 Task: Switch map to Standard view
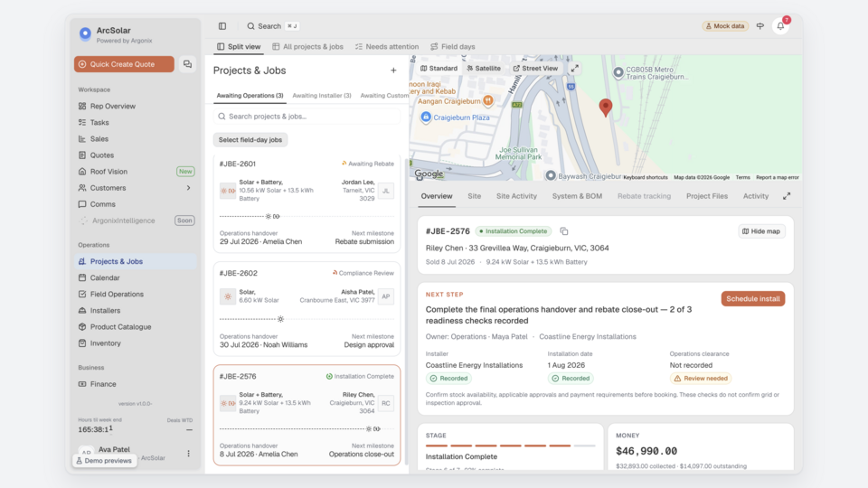click(x=439, y=68)
